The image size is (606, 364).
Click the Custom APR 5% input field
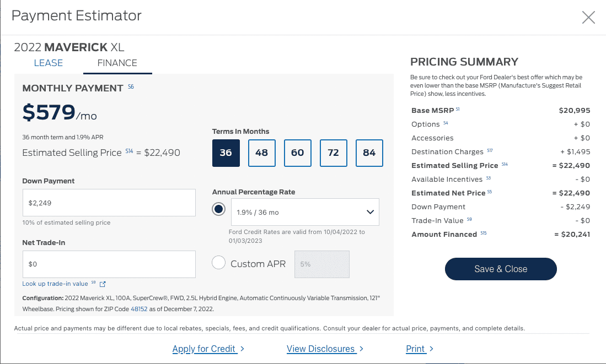(321, 264)
